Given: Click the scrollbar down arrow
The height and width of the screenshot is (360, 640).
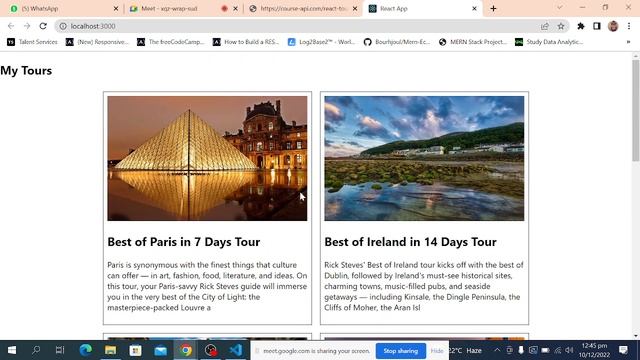Looking at the screenshot, I should click(636, 336).
